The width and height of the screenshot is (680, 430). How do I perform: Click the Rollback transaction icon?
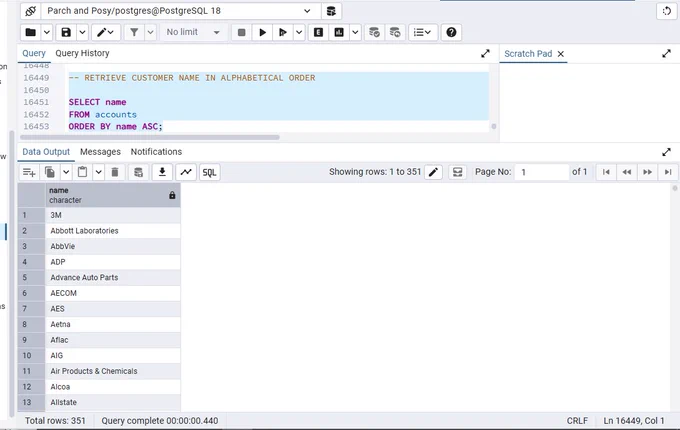[395, 32]
